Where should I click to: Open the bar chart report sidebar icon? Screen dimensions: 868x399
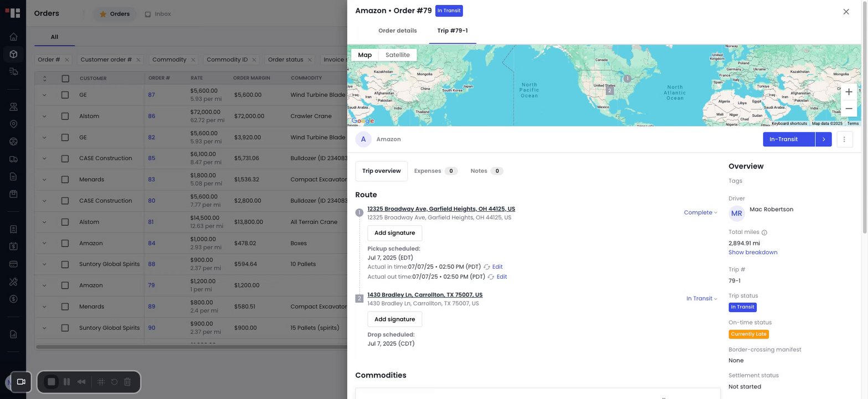point(13,334)
